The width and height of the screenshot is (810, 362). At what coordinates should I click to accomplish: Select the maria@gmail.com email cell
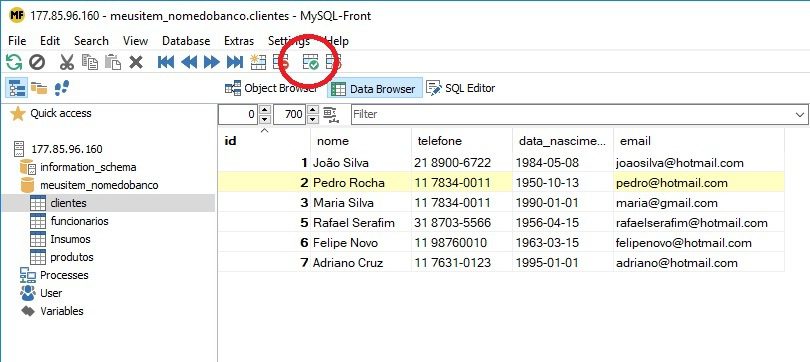pos(699,202)
